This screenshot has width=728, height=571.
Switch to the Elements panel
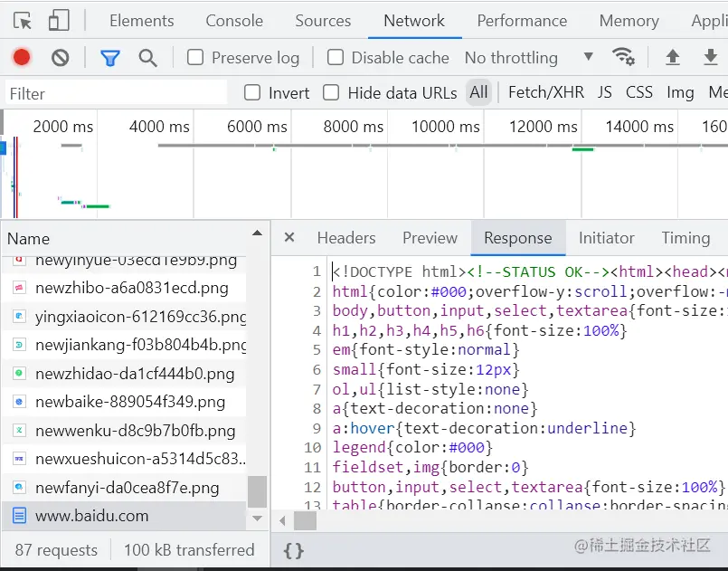(142, 21)
